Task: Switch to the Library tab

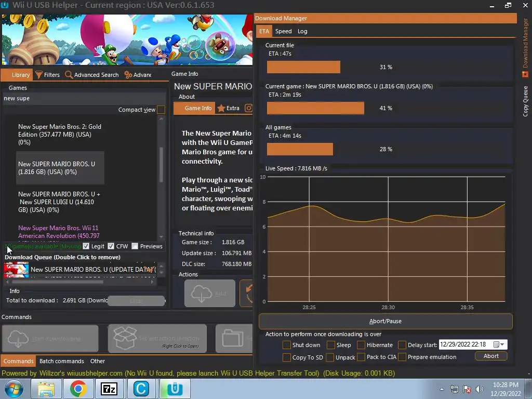Action: pos(17,75)
